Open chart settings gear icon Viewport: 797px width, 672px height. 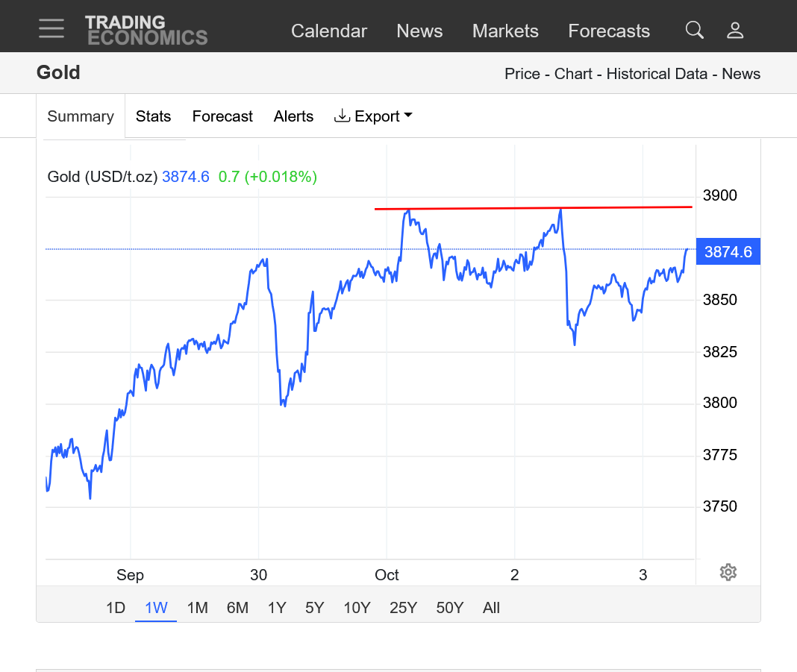coord(728,572)
